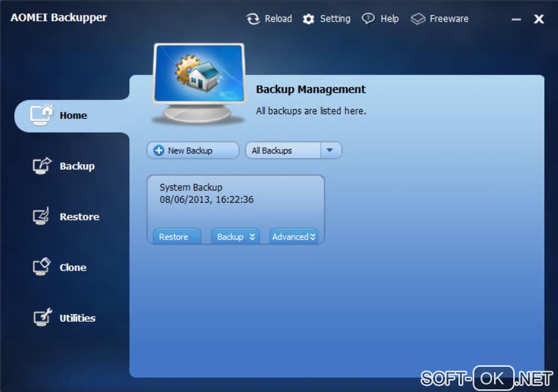Click 'All backups are listed here.' text
Screen dimensions: 558x392
[x=311, y=111]
